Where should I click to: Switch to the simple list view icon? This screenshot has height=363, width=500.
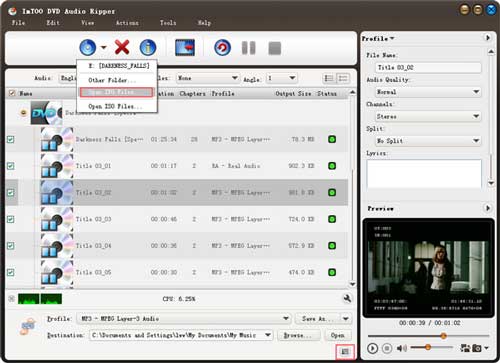[329, 78]
